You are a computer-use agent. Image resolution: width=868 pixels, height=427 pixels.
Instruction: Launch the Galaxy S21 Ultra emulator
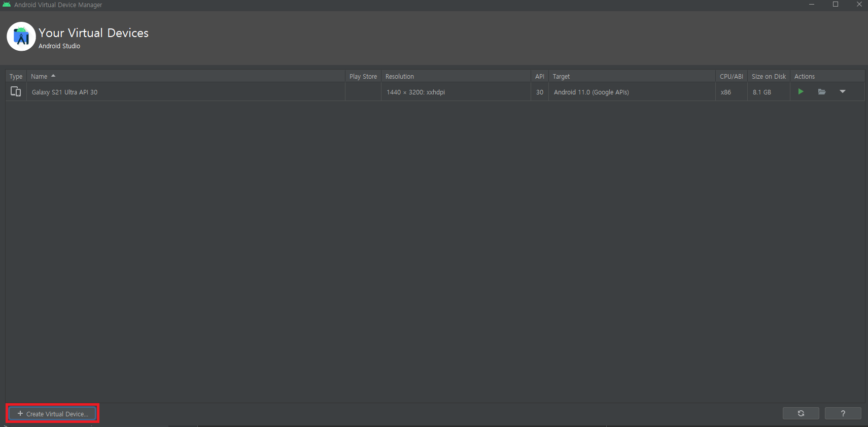[x=801, y=92]
